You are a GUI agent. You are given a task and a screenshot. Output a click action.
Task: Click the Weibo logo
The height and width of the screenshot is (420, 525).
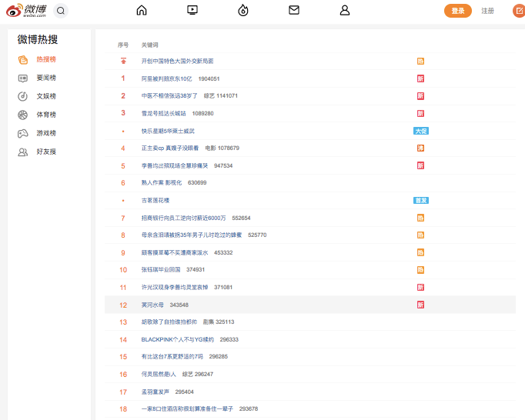pos(26,11)
